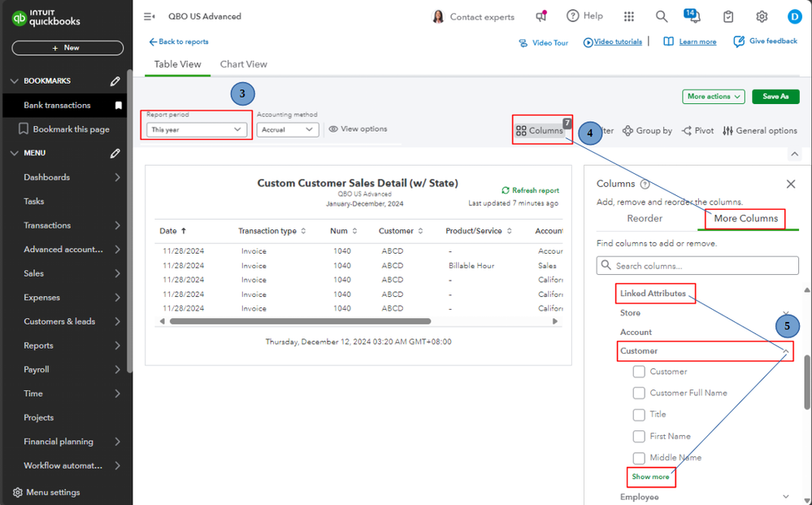The image size is (812, 505).
Task: Click the Columns info question icon
Action: pos(645,184)
